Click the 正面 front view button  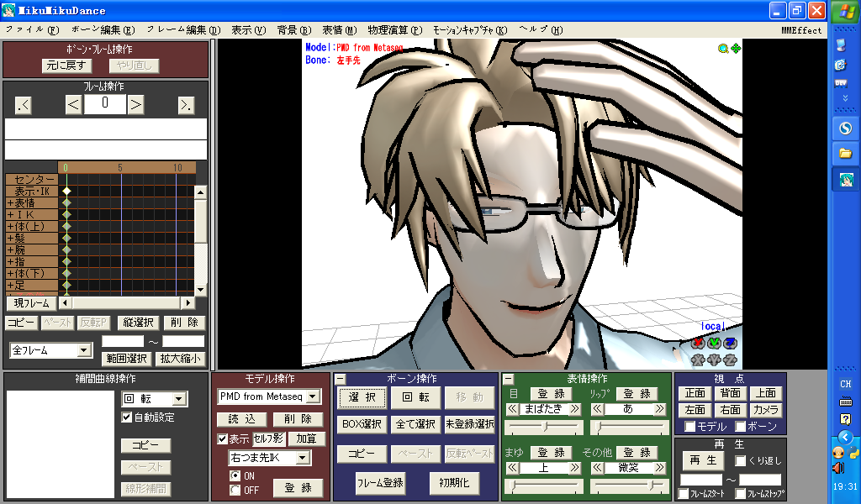pyautogui.click(x=695, y=393)
